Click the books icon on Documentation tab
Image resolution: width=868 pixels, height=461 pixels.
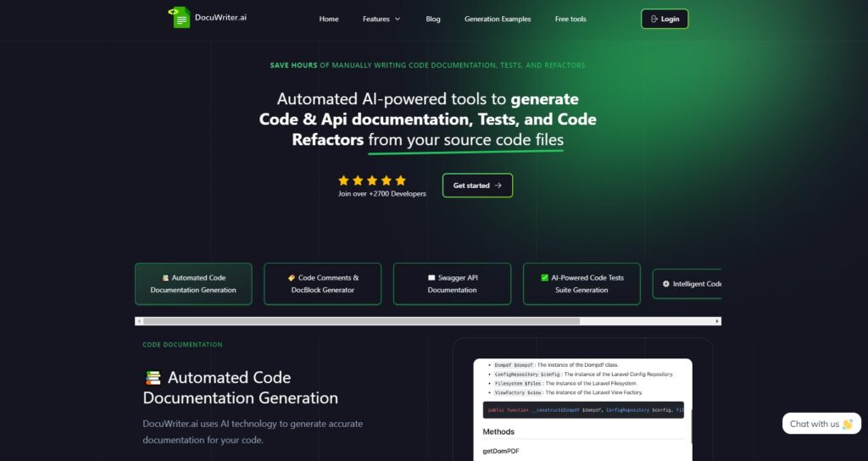tap(165, 278)
